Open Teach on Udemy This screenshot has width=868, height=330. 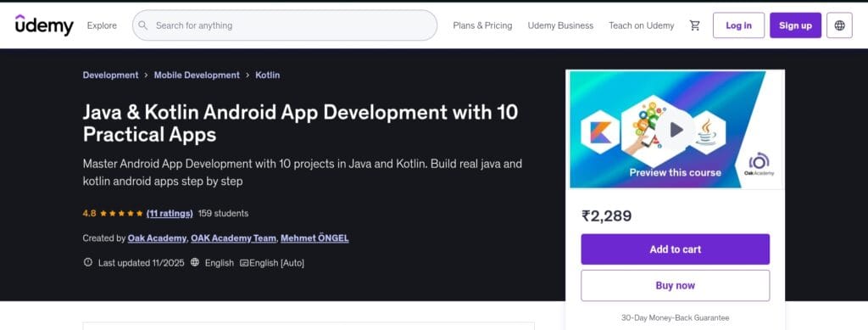(641, 25)
